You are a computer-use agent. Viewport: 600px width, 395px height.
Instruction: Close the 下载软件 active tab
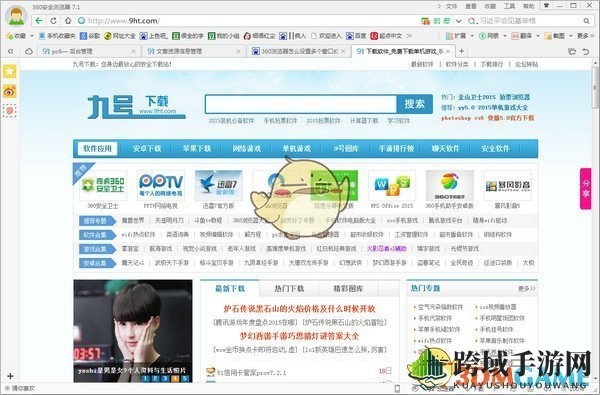pyautogui.click(x=448, y=51)
